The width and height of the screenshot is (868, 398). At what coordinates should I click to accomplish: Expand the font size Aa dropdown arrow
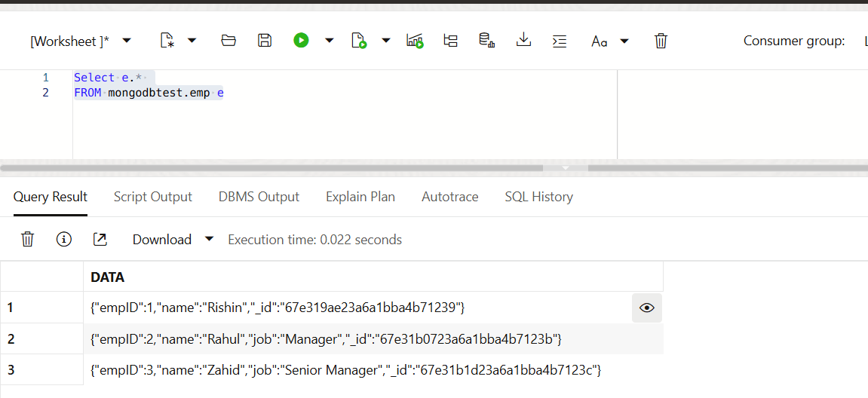click(x=624, y=41)
